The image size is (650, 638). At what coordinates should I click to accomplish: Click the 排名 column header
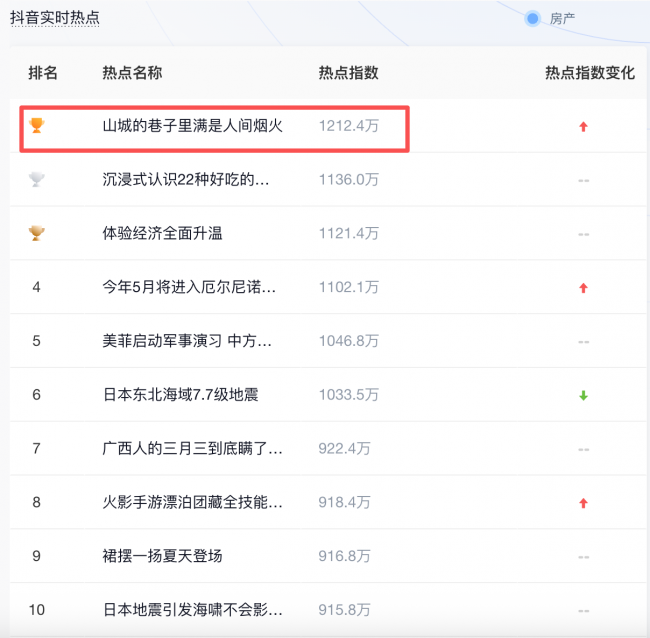pos(43,73)
